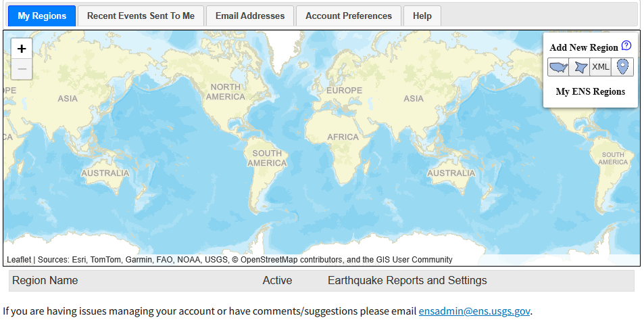The image size is (644, 320).
Task: Open Recent Events Sent To Me tab
Action: click(141, 16)
